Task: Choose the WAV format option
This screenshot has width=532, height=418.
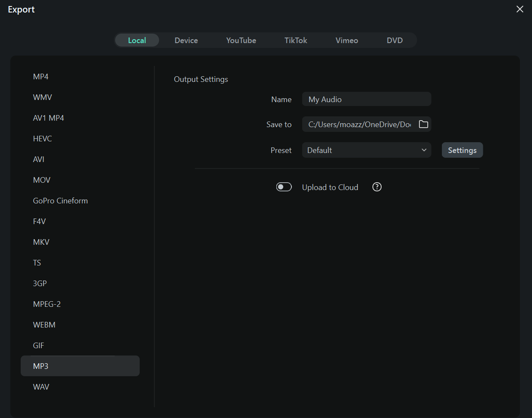Action: tap(41, 387)
